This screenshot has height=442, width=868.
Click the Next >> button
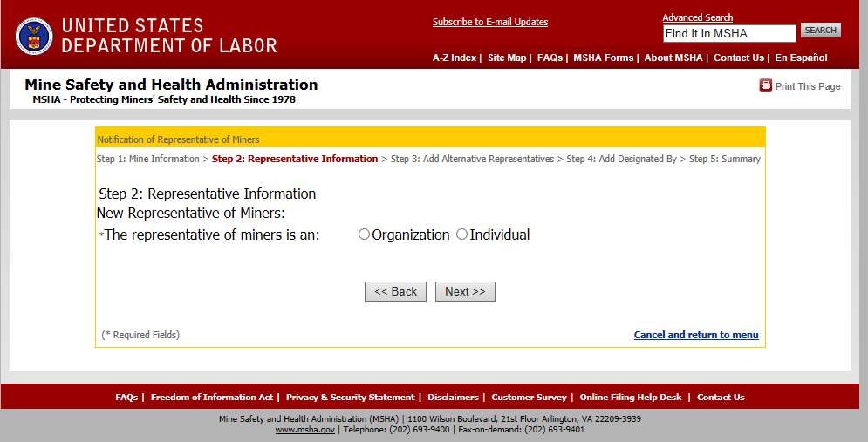(x=465, y=291)
